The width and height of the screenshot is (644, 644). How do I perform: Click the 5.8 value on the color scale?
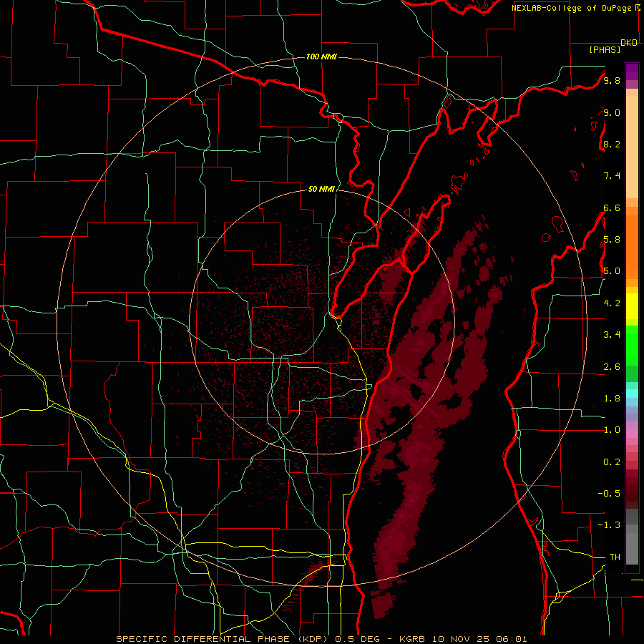click(612, 240)
